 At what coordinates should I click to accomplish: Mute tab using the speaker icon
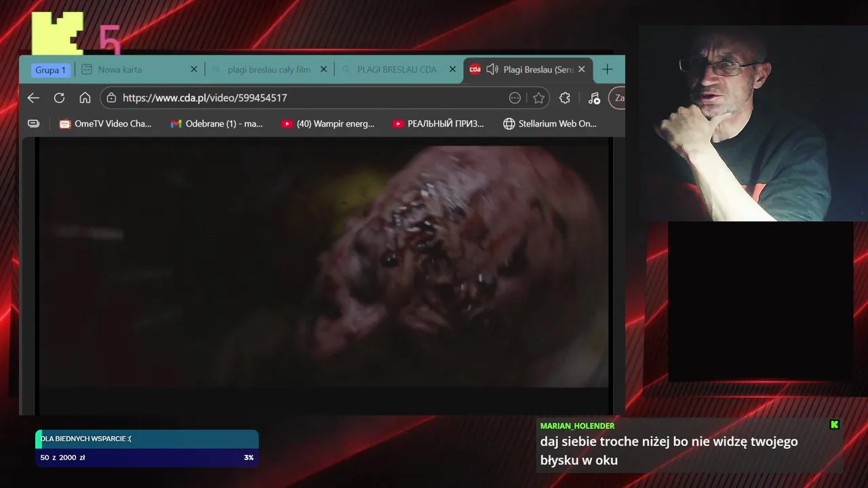coord(492,70)
